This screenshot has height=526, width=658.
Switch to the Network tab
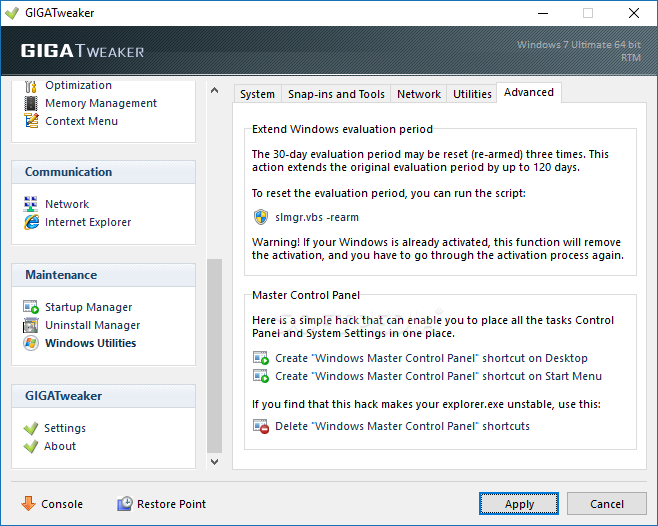click(x=419, y=94)
